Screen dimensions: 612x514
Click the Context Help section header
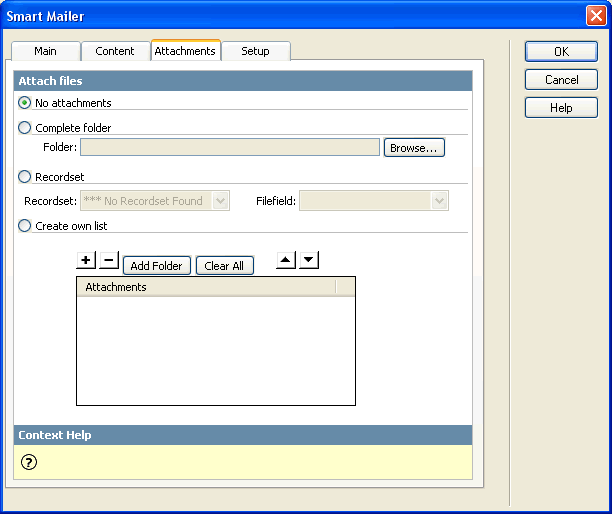(243, 435)
